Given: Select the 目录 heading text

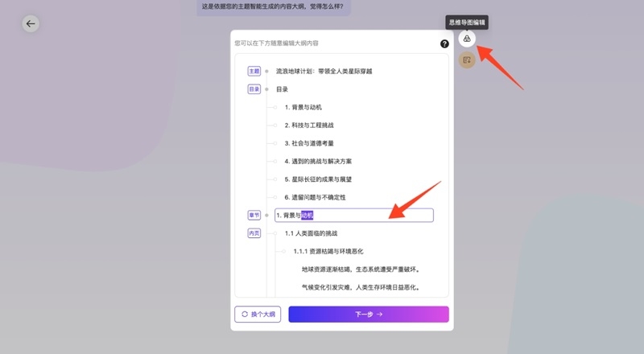Looking at the screenshot, I should [x=282, y=89].
